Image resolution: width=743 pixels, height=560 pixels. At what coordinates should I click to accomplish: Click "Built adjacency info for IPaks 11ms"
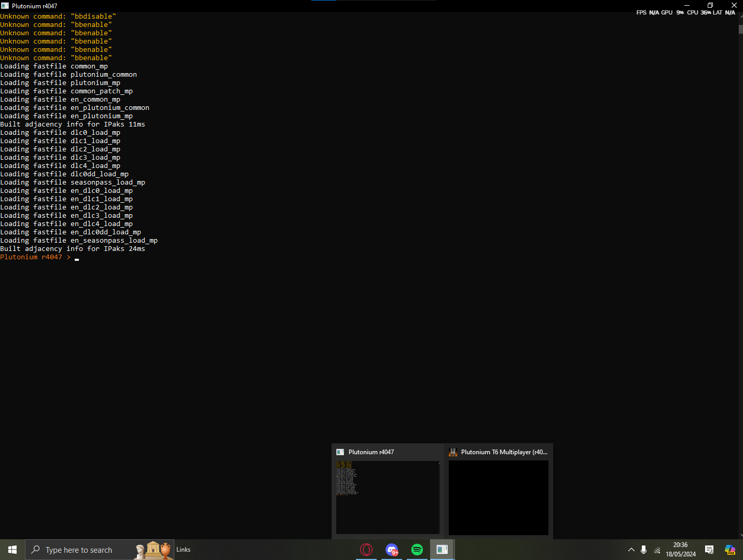coord(73,124)
